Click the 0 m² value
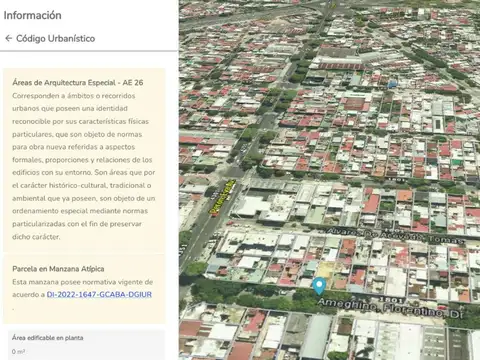This screenshot has height=360, width=480. [18, 352]
